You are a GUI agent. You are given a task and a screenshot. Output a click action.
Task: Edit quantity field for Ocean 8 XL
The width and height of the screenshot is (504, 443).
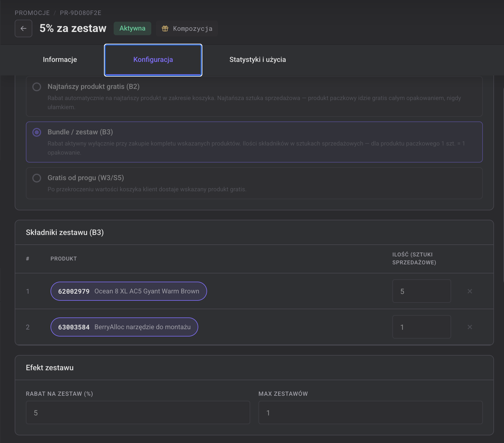421,291
